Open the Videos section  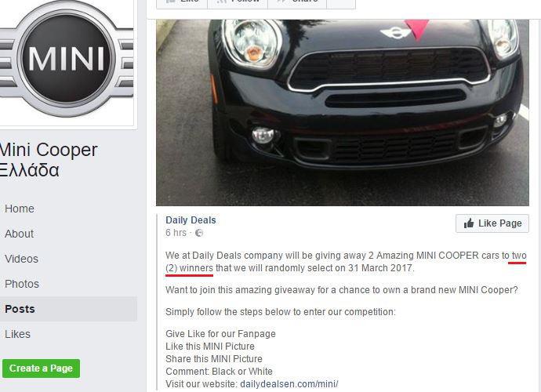click(21, 259)
